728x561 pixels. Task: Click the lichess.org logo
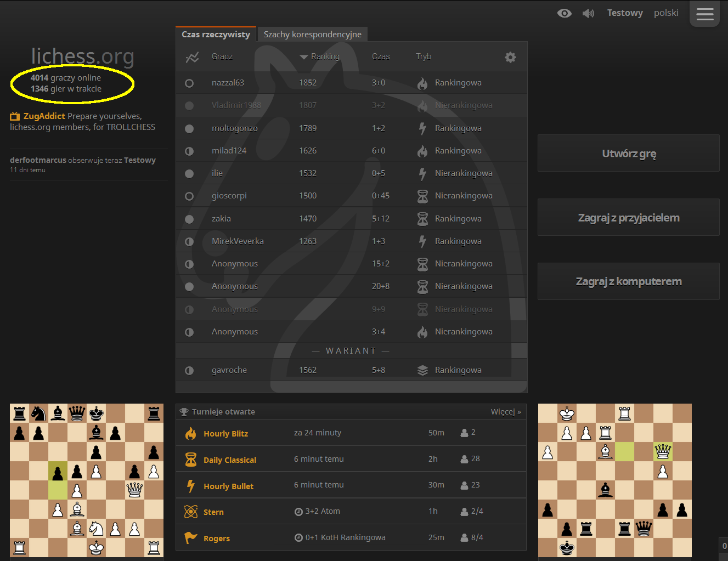(x=82, y=56)
